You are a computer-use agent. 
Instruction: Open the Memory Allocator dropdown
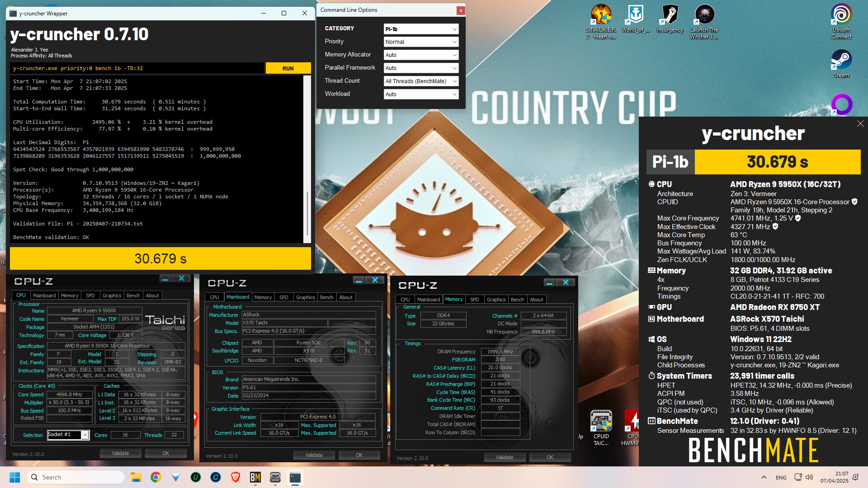[421, 55]
